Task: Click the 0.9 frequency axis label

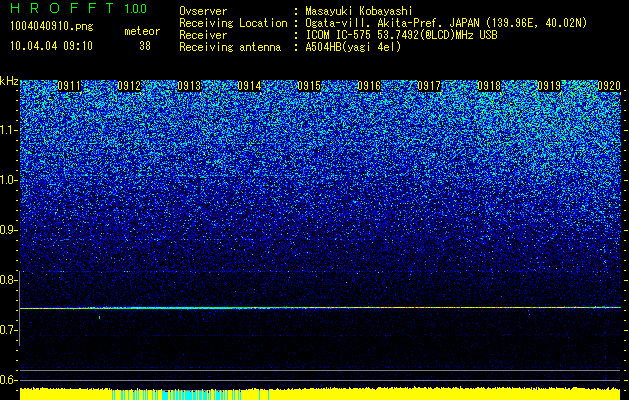Action: pos(9,230)
